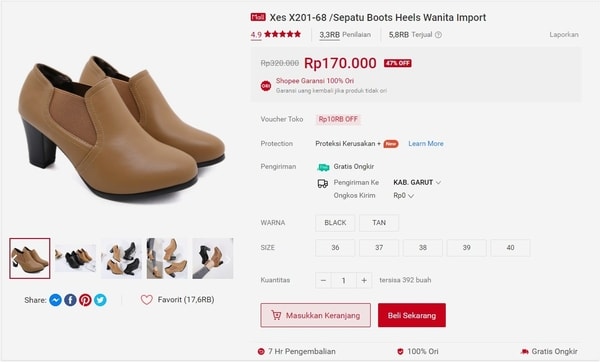Expand KAB. GARUT shipping destination dropdown
This screenshot has height=362, width=600.
(x=417, y=183)
